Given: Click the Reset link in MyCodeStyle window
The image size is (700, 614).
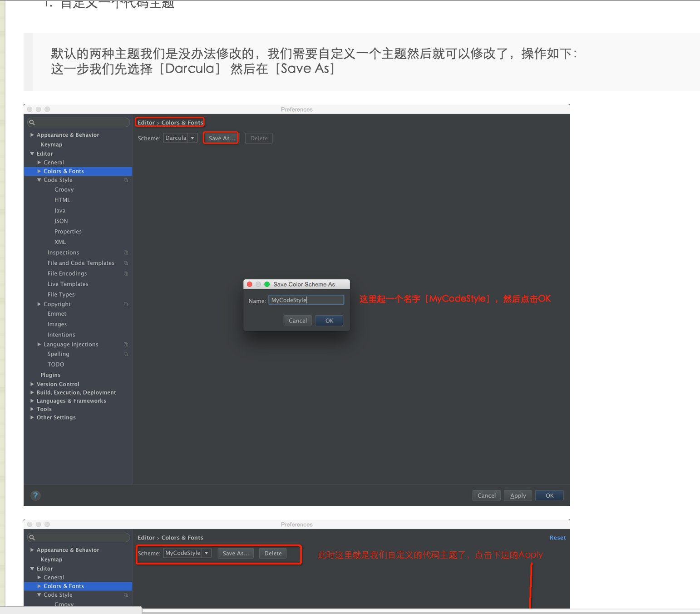Looking at the screenshot, I should point(557,538).
